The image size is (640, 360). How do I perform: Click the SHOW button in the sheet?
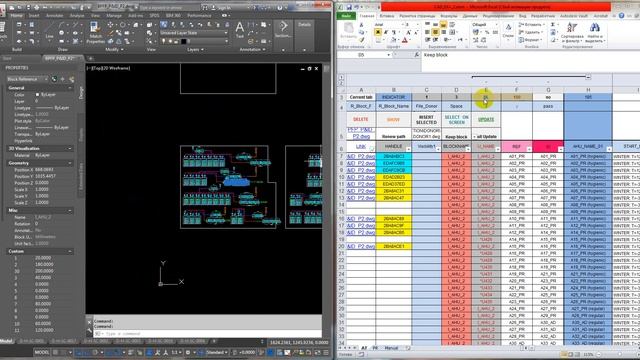pyautogui.click(x=393, y=120)
